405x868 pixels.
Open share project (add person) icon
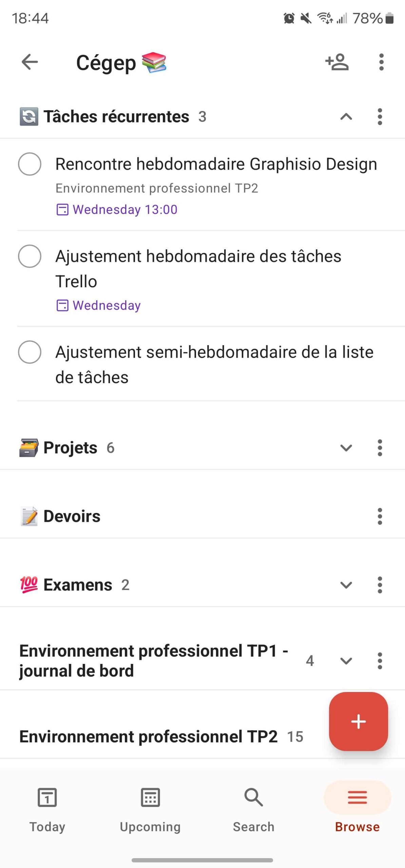[336, 62]
